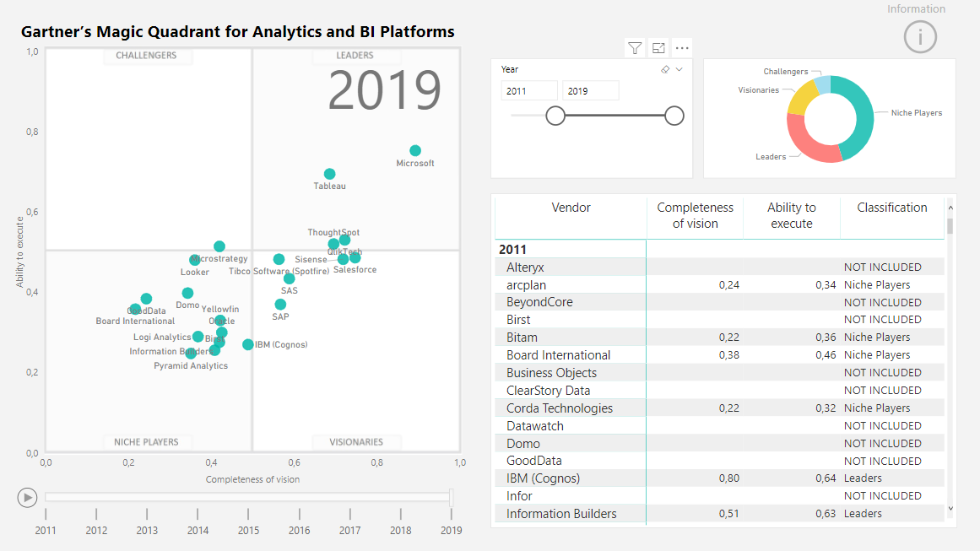
Task: Jump to 2018 on the play axis
Action: tap(401, 530)
